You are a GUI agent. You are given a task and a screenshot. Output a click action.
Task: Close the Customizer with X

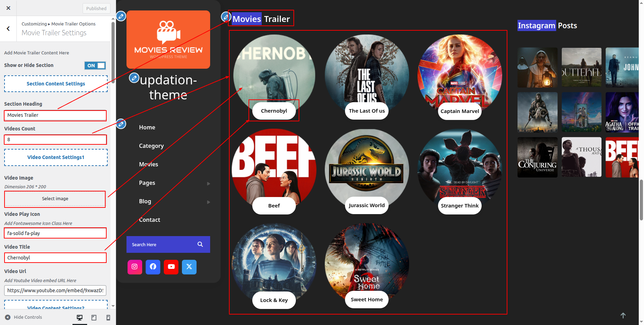[x=8, y=8]
